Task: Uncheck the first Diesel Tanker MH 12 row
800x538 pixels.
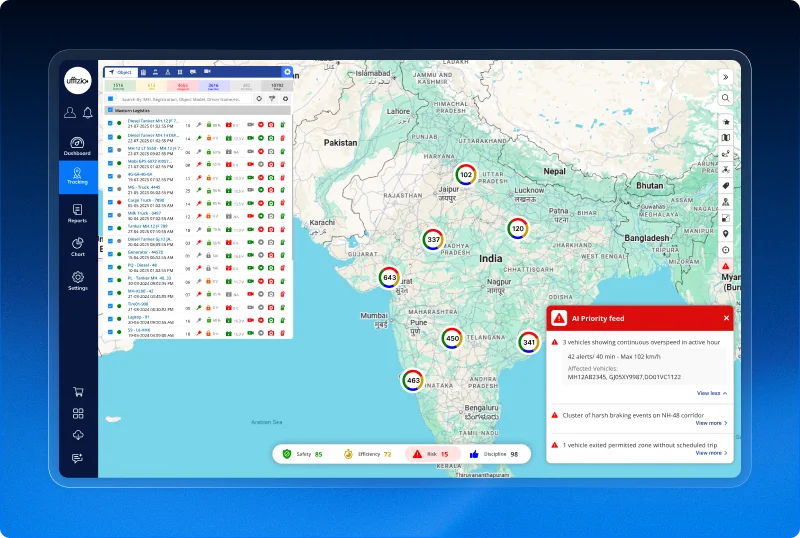Action: click(110, 123)
